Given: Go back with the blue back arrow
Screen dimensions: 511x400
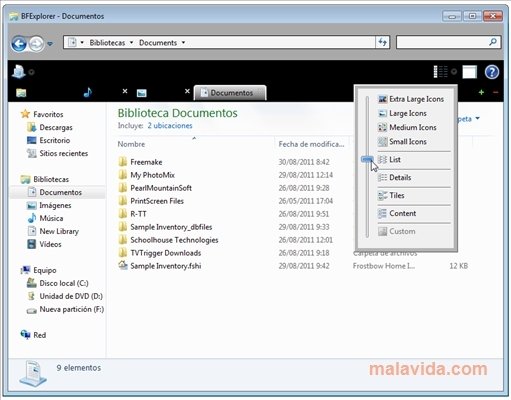Looking at the screenshot, I should coord(19,43).
